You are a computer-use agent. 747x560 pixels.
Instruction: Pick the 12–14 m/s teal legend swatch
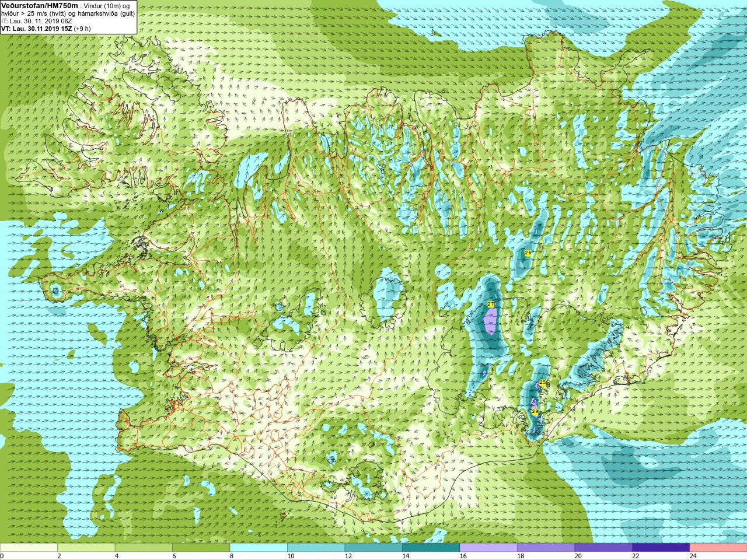[x=373, y=548]
